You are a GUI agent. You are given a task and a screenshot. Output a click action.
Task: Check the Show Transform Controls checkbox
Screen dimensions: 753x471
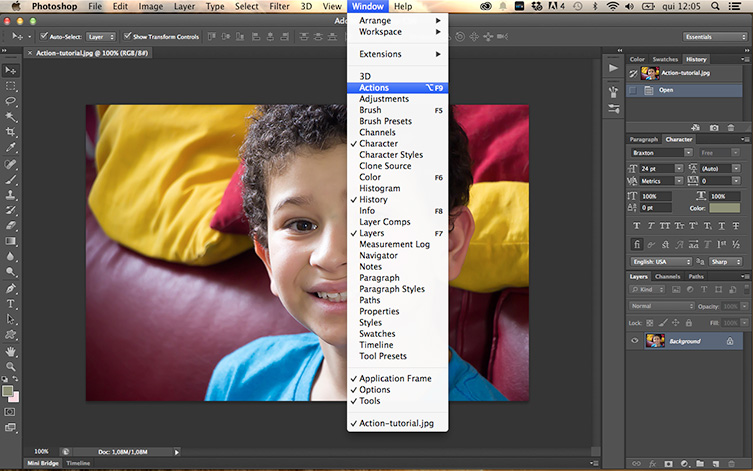point(127,37)
